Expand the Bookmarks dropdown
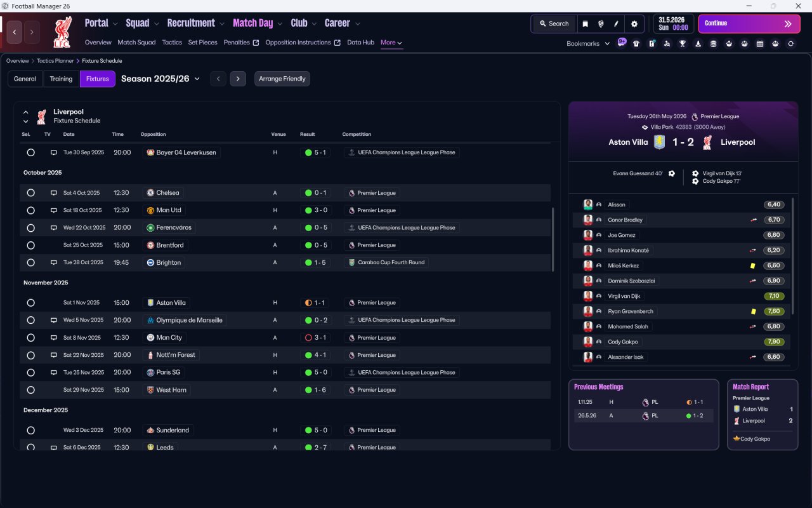Screen dimensions: 812x508 pyautogui.click(x=588, y=43)
